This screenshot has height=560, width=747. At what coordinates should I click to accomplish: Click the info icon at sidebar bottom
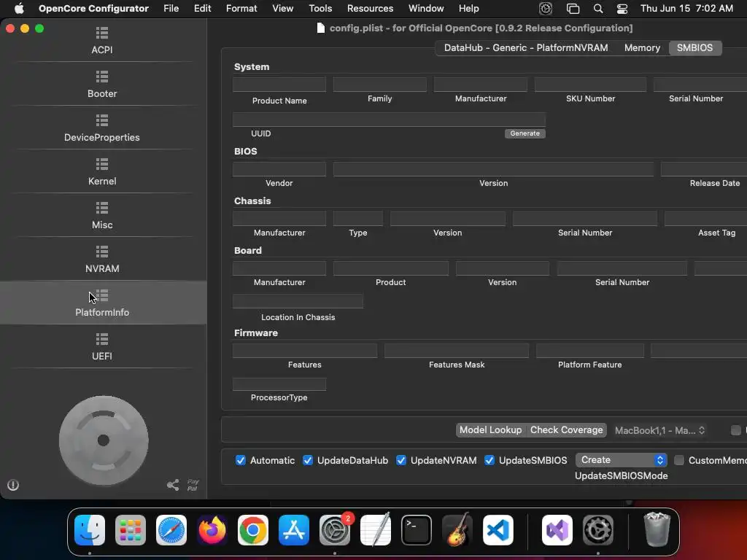pos(13,485)
